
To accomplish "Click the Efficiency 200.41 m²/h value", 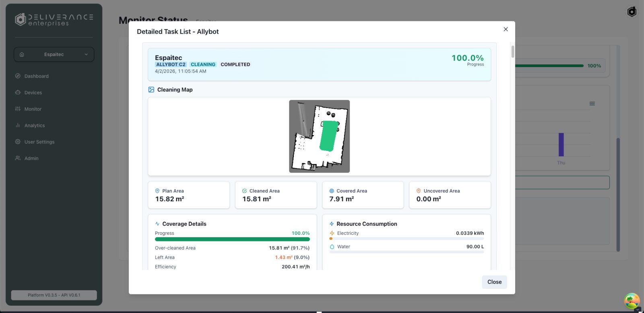I will 296,267.
